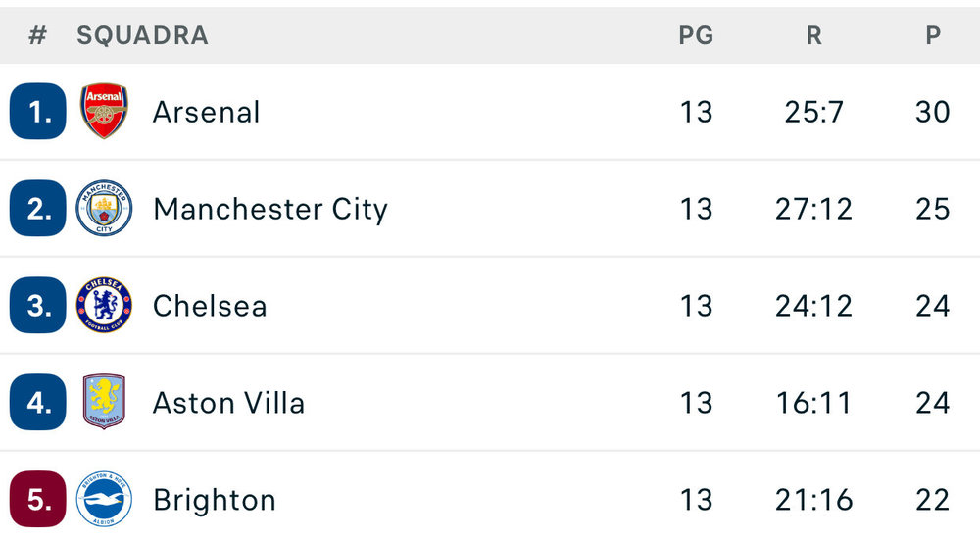This screenshot has height=540, width=980.
Task: Select the Chelsea team name
Action: (x=209, y=306)
